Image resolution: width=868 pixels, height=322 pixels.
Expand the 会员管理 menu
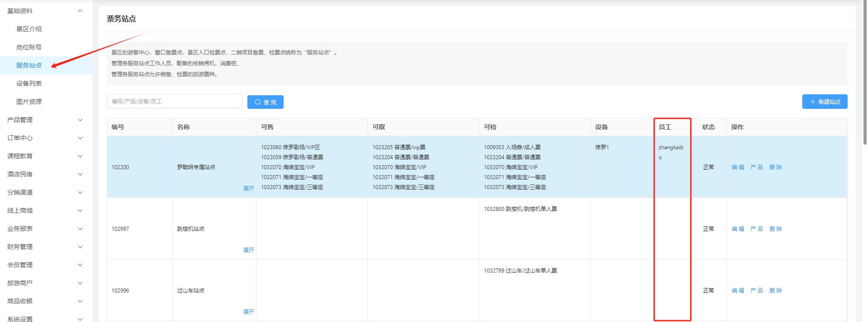coord(45,265)
